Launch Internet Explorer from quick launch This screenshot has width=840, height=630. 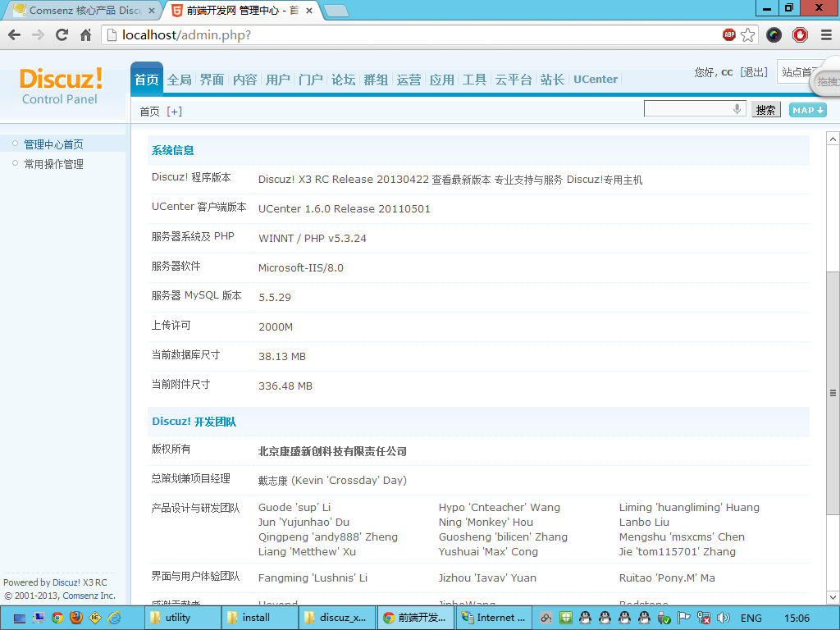pos(115,618)
